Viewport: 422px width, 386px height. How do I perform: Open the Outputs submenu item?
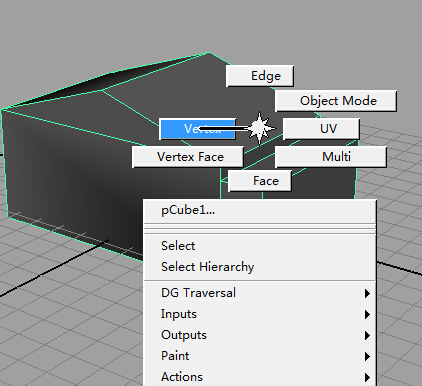tap(260, 335)
